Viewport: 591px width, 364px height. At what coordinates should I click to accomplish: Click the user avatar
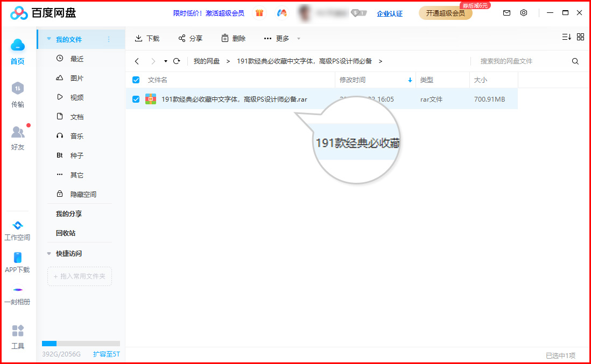coord(304,13)
